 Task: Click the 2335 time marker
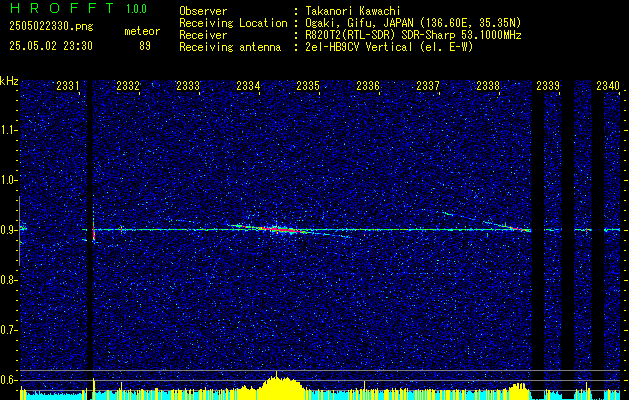tap(308, 85)
